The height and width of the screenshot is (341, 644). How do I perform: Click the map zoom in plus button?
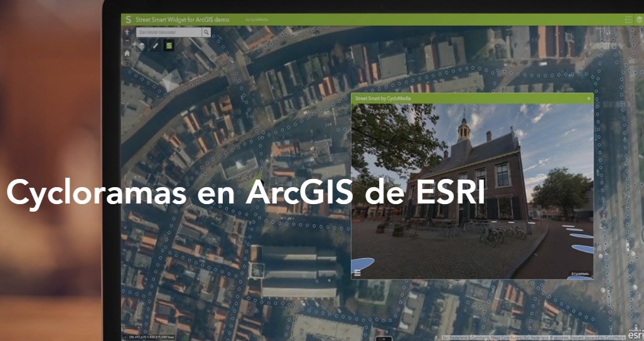pos(127,31)
